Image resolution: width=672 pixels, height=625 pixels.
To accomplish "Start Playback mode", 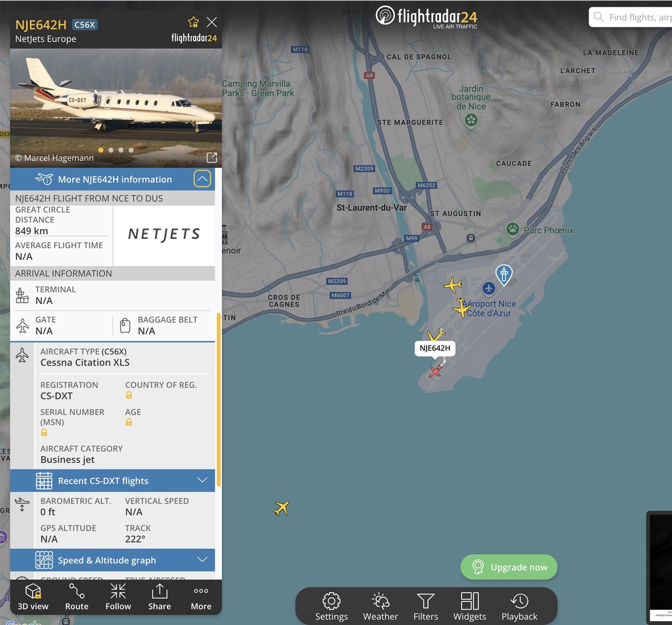I will click(520, 607).
